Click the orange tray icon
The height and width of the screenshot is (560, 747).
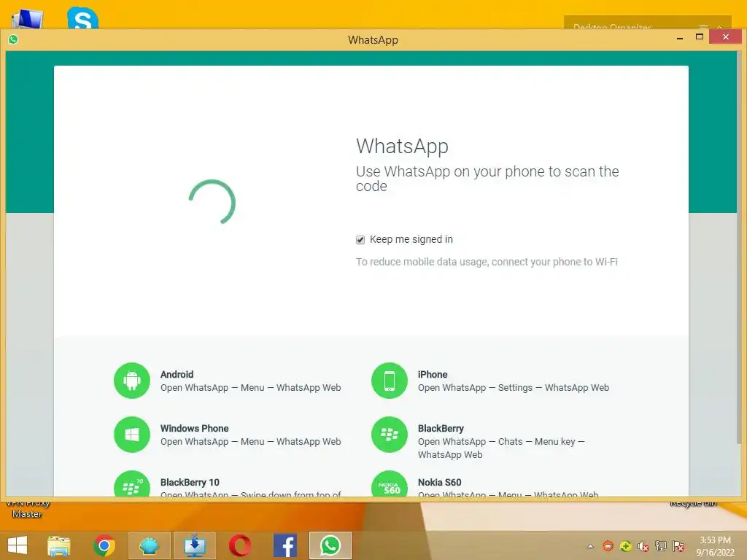(x=608, y=546)
